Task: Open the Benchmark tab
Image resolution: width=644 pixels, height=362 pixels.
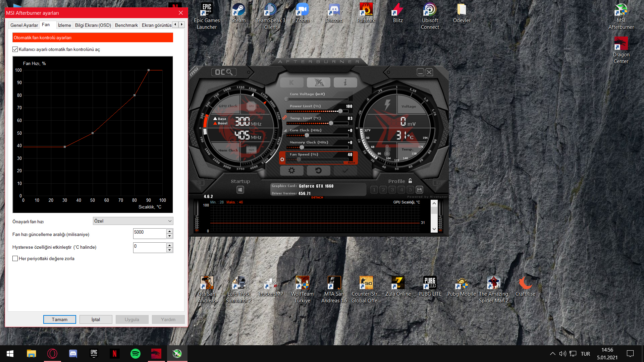Action: [126, 25]
